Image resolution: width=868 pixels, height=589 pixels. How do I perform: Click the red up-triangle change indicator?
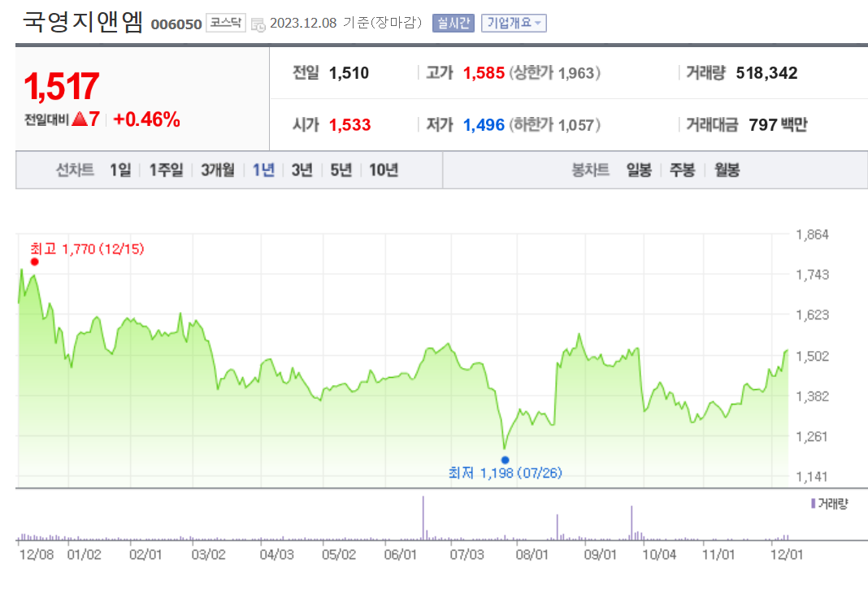(80, 119)
